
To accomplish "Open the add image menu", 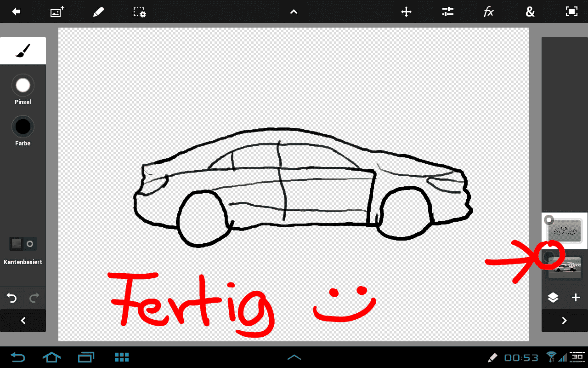I will click(57, 12).
